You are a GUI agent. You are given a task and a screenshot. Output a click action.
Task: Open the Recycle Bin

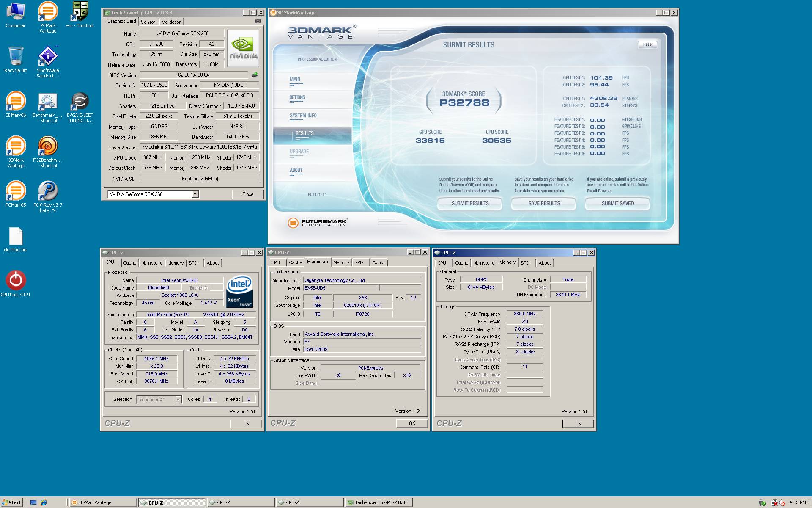pos(16,60)
